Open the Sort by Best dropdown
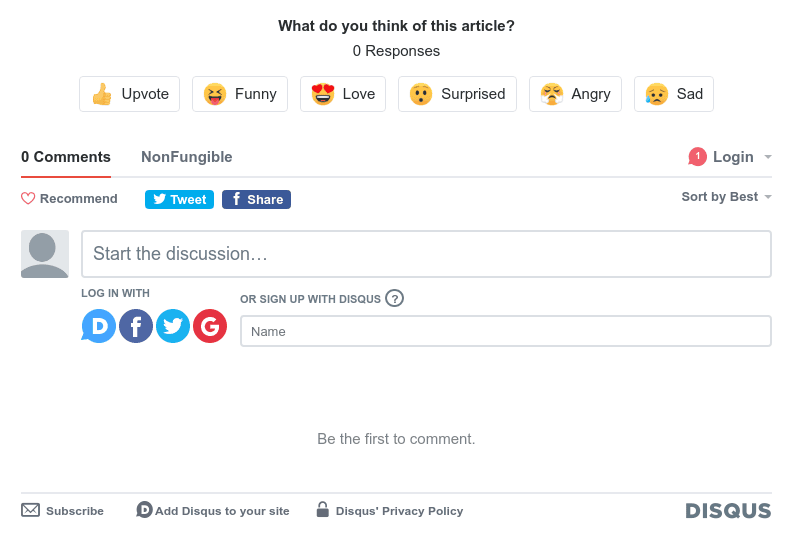This screenshot has height=548, width=789. [x=726, y=197]
